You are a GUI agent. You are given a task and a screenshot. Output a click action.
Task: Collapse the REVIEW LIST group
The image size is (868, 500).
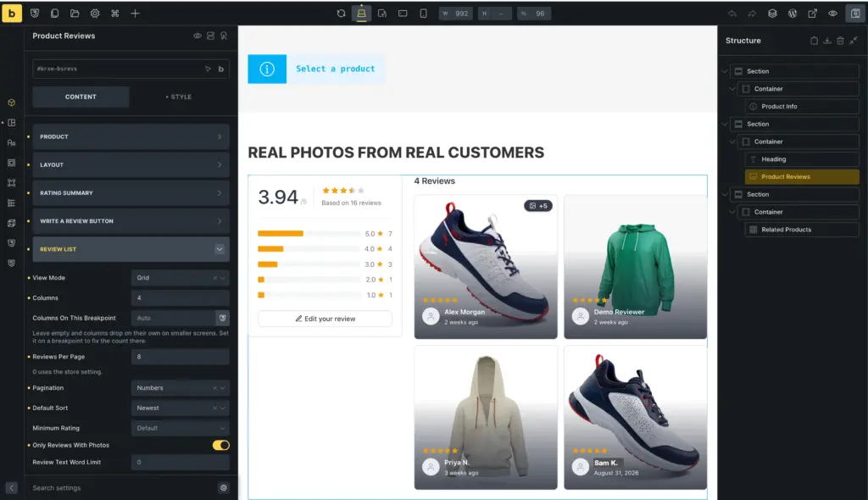(131, 249)
